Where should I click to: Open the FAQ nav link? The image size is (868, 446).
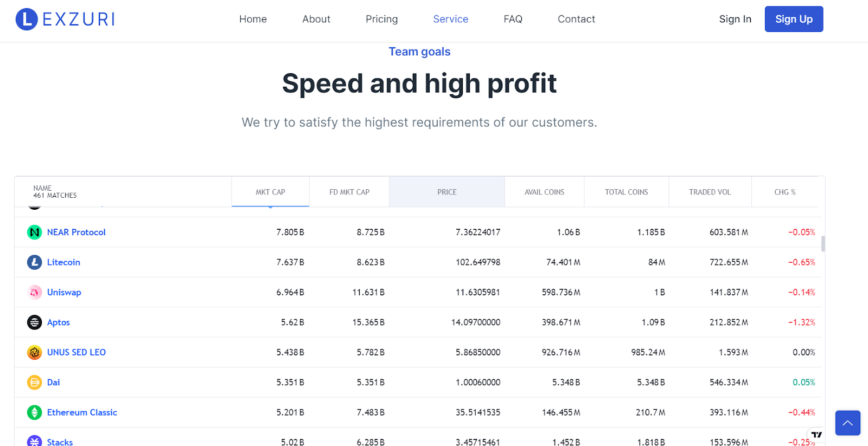coord(513,19)
